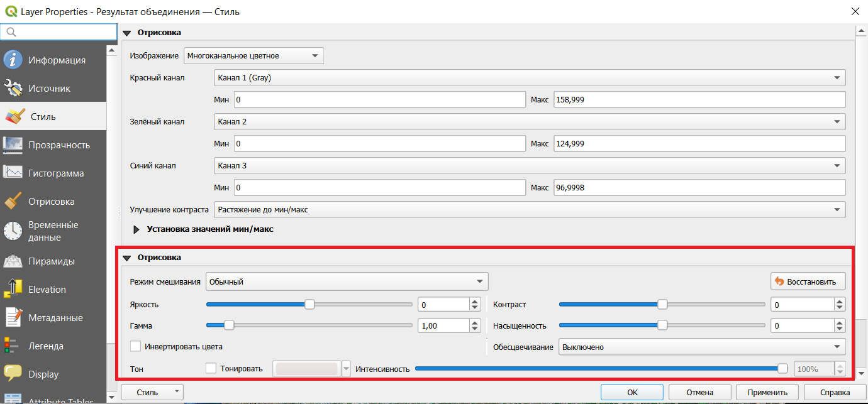Open the Стиль menu button
The image size is (868, 404).
(x=151, y=392)
